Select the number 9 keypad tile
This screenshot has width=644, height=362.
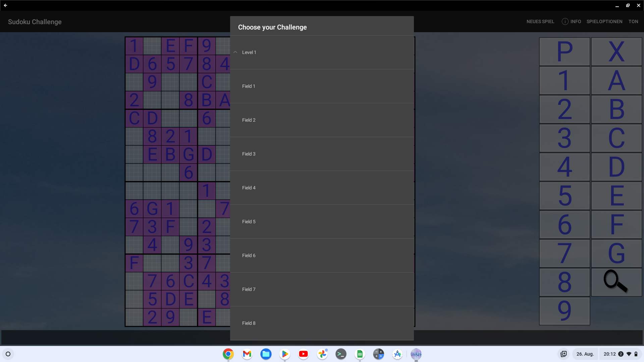565,311
